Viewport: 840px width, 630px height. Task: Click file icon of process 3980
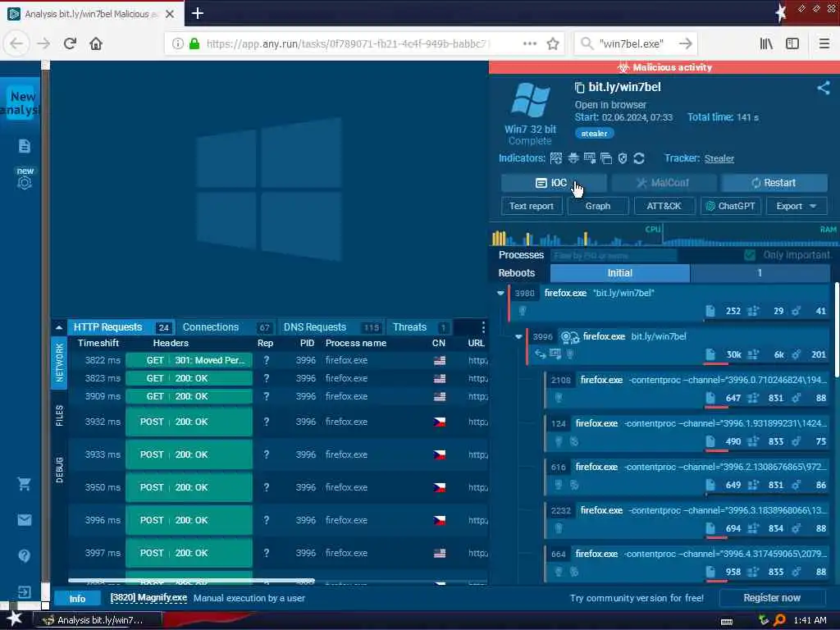coord(710,311)
